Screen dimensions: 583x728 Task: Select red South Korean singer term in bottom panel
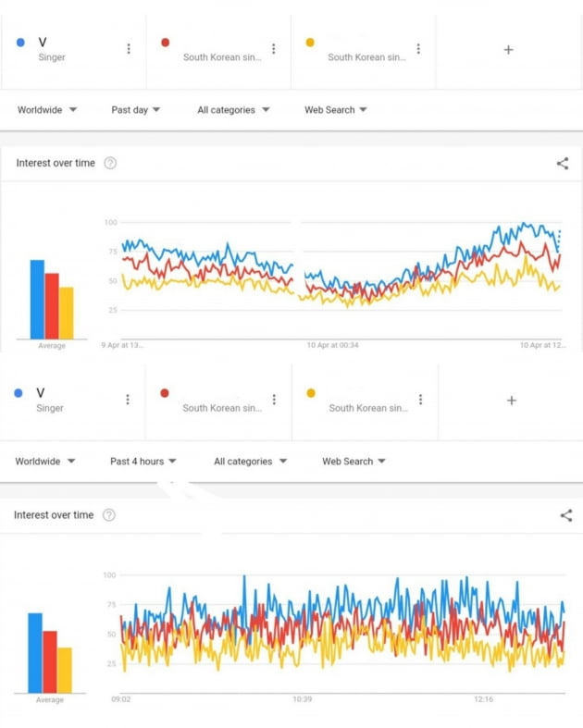coord(218,401)
